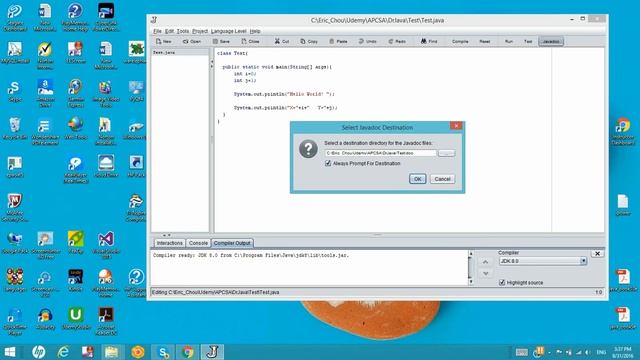The height and width of the screenshot is (360, 640).
Task: Open the Language Level menu
Action: click(x=228, y=31)
